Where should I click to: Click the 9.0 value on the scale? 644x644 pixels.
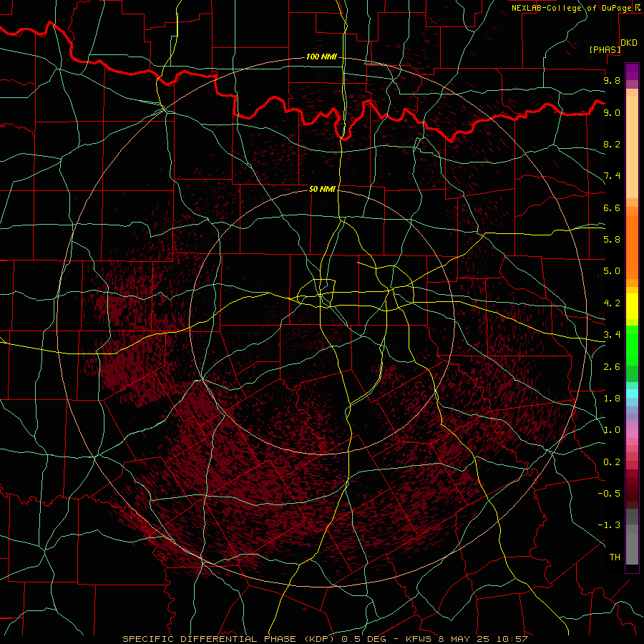pos(612,112)
